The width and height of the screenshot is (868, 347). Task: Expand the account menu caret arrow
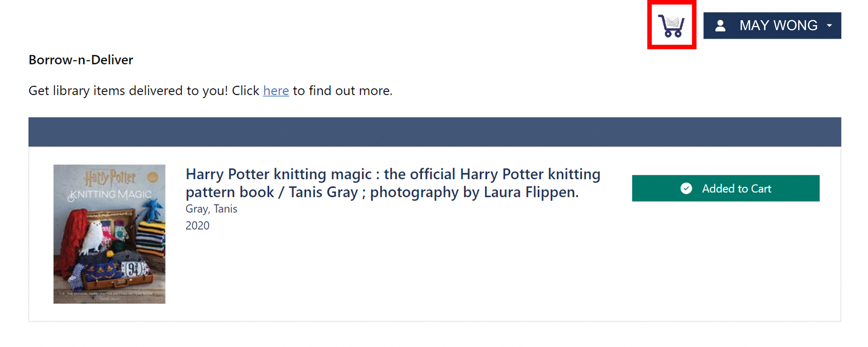point(829,26)
